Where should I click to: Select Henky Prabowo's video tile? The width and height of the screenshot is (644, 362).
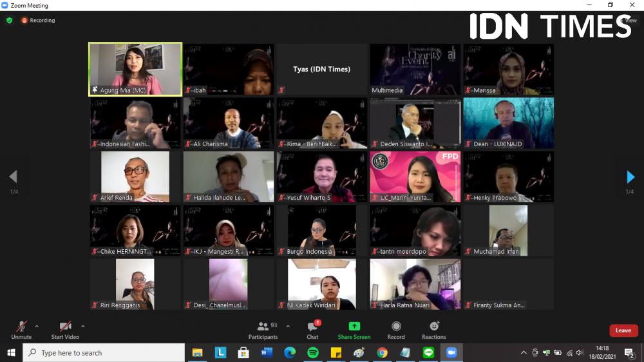(509, 176)
